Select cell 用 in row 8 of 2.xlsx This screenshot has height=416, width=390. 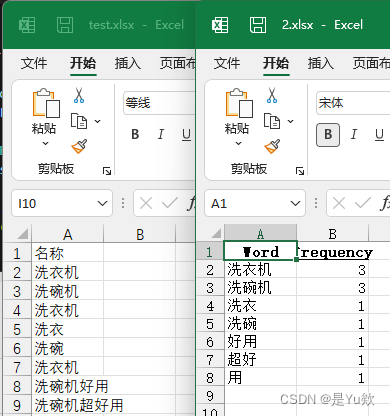260,378
